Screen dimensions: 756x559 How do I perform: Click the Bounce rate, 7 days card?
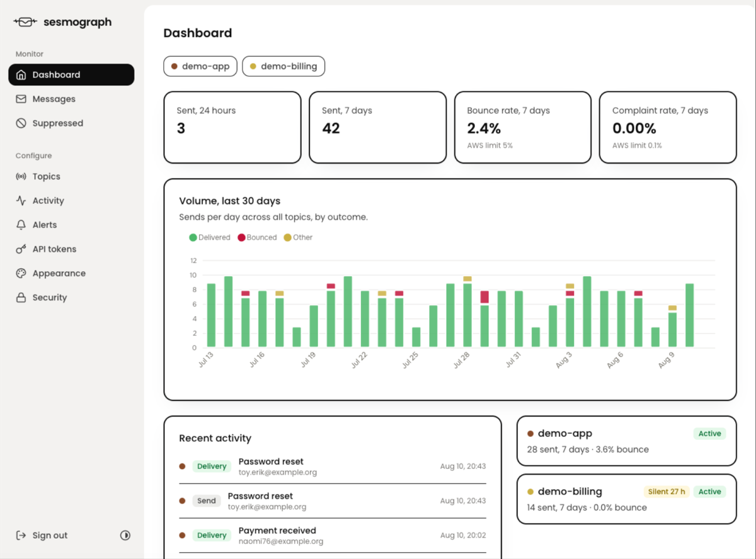click(x=523, y=127)
